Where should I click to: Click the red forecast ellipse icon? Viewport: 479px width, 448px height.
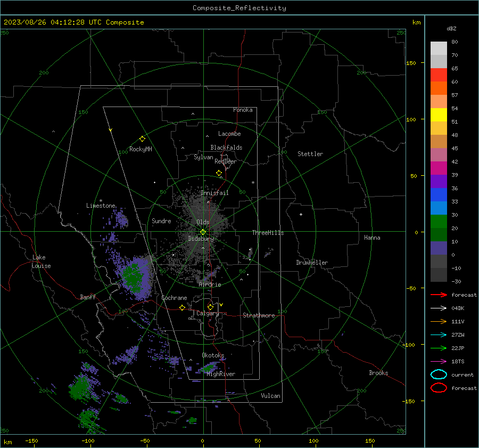coord(439,388)
